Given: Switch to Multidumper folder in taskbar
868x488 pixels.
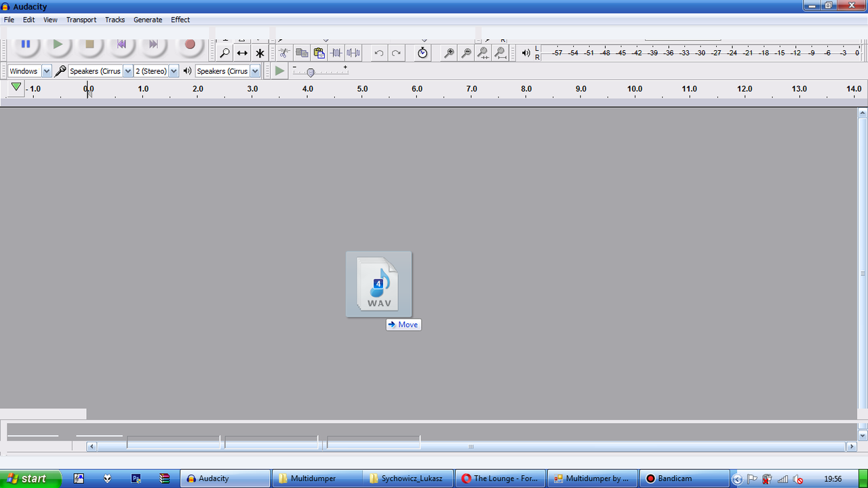Looking at the screenshot, I should coord(315,479).
